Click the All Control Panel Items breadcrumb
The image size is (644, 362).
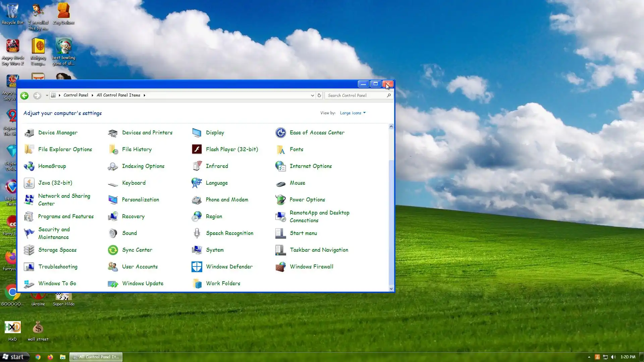(118, 95)
